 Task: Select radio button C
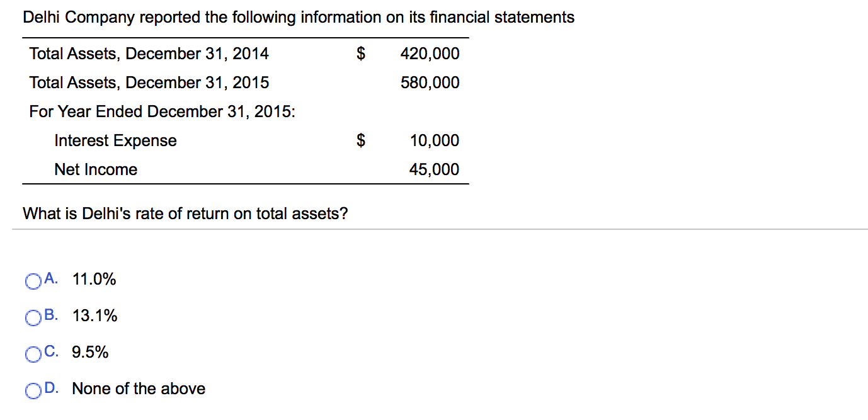tap(33, 354)
